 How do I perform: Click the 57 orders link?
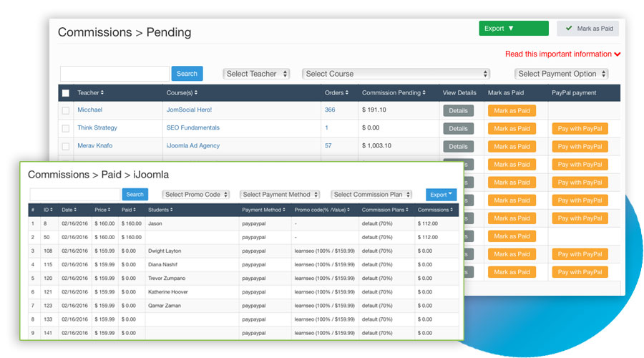328,145
